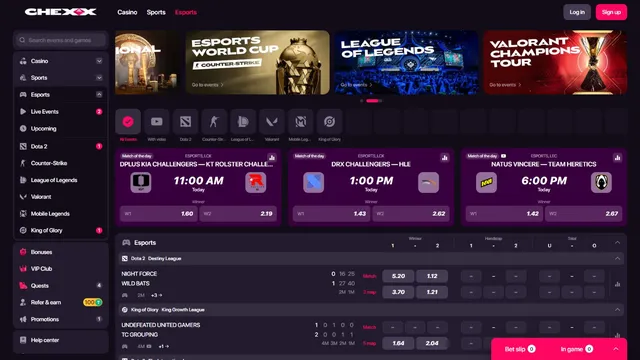This screenshot has width=640, height=360.
Task: Click the Sign up button
Action: point(611,12)
